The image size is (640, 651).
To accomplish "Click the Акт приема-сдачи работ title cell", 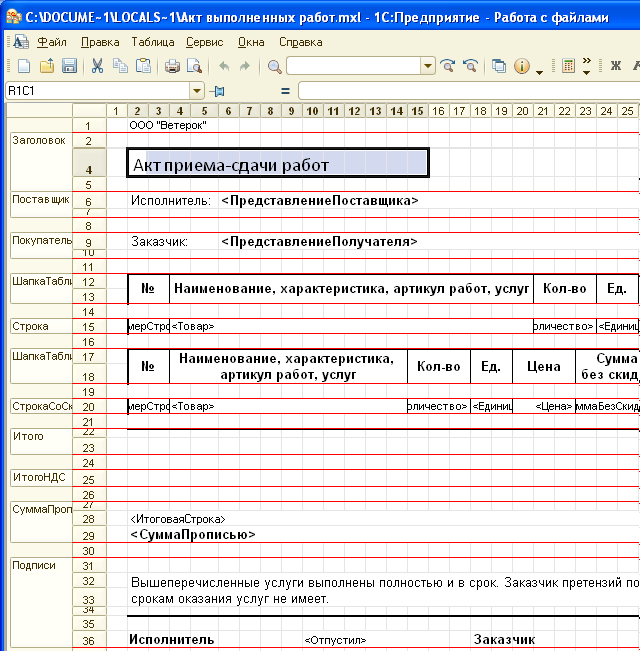I will click(278, 163).
